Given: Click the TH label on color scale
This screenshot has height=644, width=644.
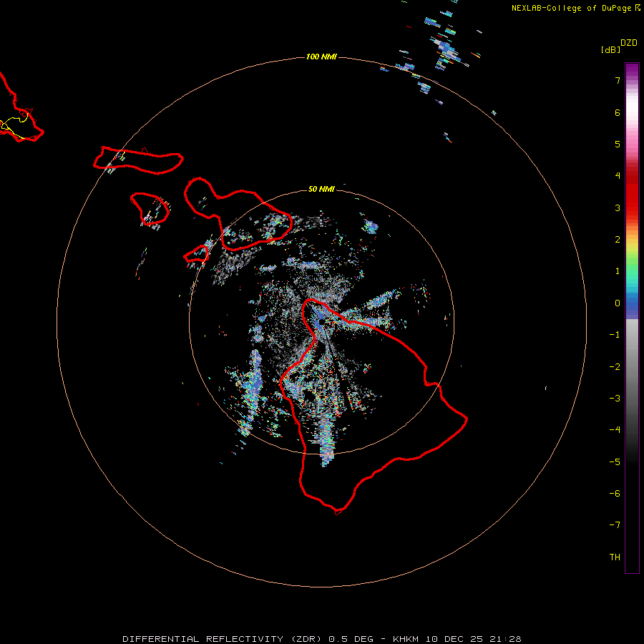Looking at the screenshot, I should [615, 557].
